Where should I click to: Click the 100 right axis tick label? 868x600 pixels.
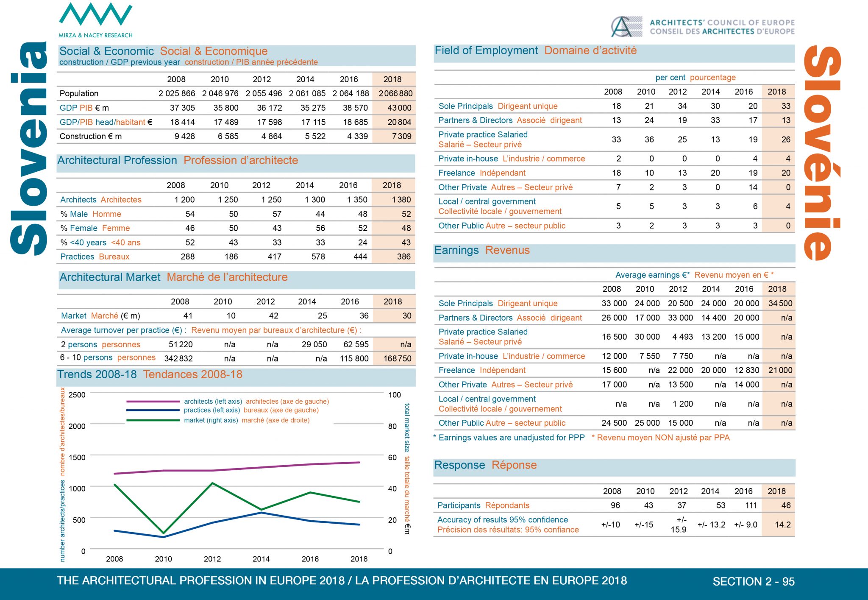pos(395,395)
